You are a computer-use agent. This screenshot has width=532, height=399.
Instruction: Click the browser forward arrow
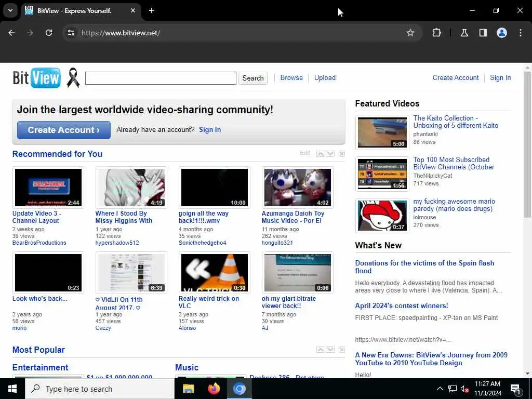click(x=30, y=33)
